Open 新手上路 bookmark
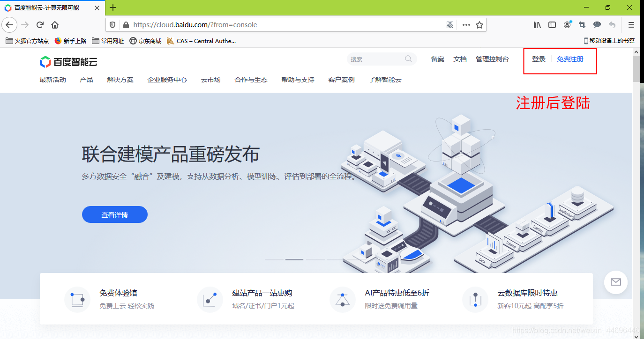Image resolution: width=644 pixels, height=339 pixels. pos(71,41)
